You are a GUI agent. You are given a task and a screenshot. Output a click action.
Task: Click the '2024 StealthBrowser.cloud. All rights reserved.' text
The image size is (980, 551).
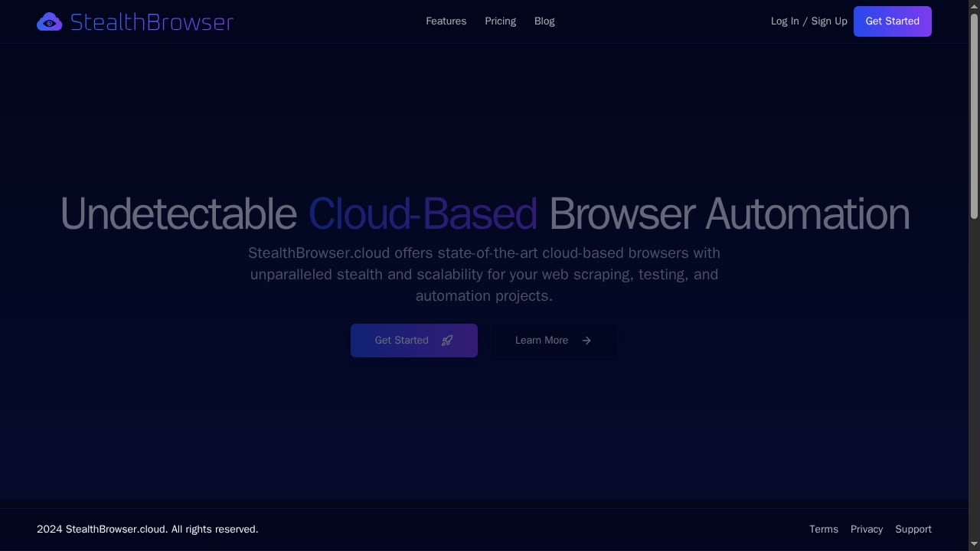tap(148, 530)
